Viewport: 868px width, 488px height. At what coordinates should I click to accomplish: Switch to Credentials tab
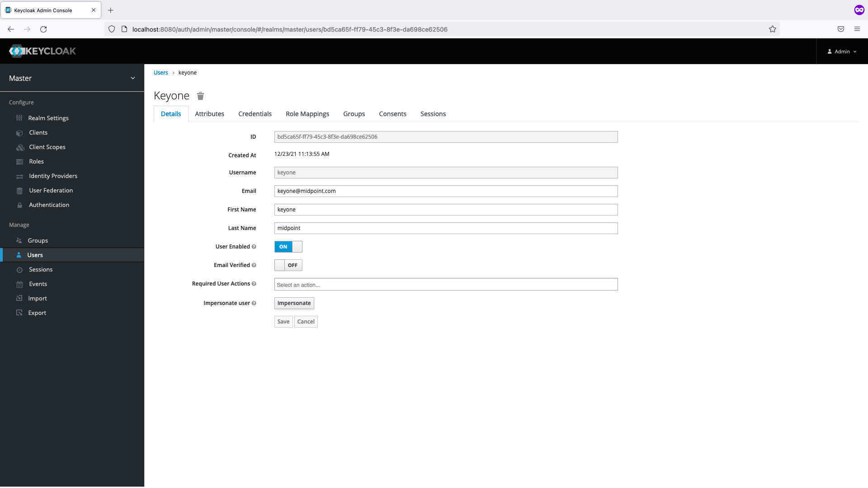point(255,114)
